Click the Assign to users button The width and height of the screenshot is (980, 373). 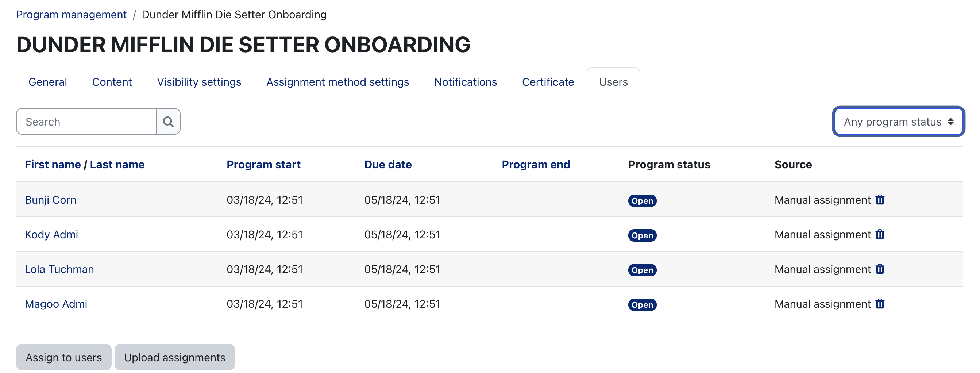pyautogui.click(x=63, y=357)
